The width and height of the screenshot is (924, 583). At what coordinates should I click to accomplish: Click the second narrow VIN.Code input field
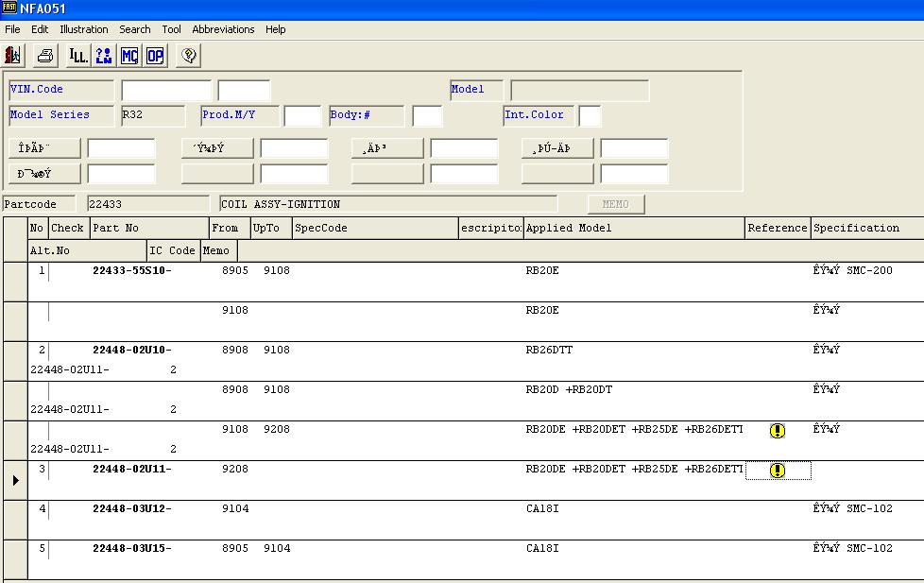(x=244, y=90)
